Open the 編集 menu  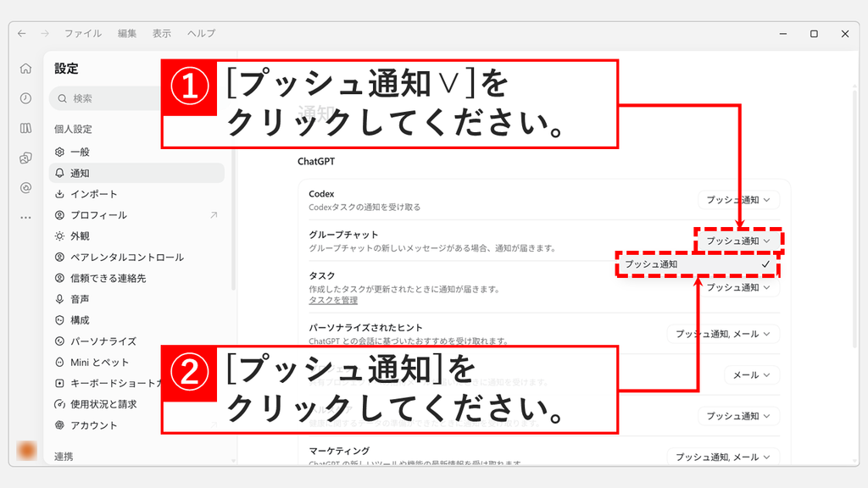[x=127, y=33]
